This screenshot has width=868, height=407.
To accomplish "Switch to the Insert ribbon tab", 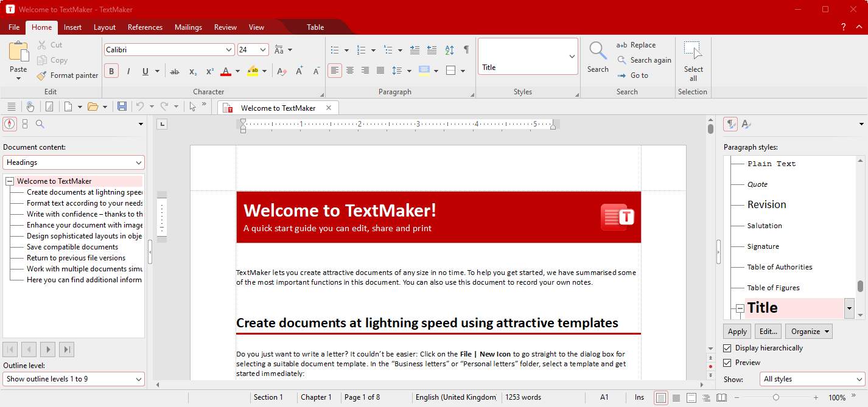I will [x=72, y=27].
